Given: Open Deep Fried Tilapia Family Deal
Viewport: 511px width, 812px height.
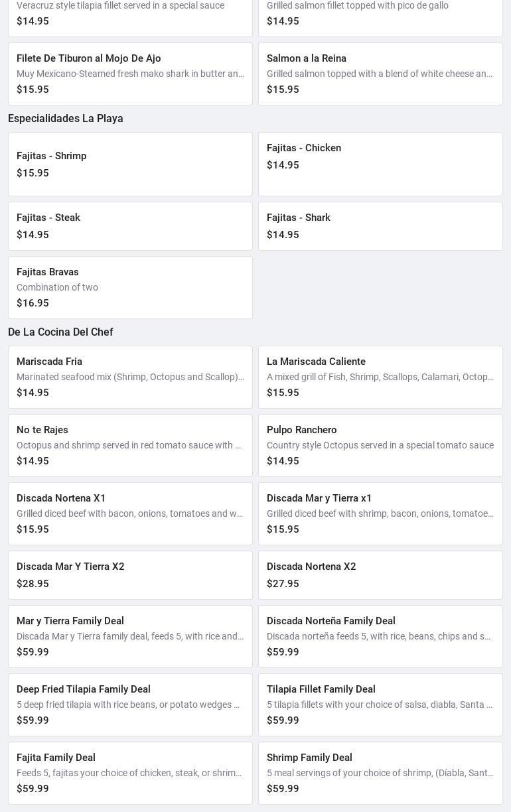Looking at the screenshot, I should 130,705.
